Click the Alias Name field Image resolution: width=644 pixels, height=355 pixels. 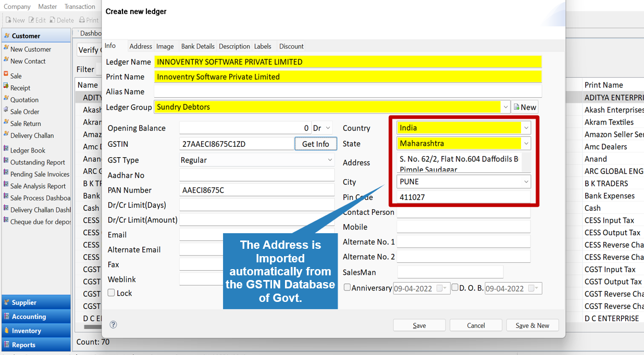coord(348,92)
